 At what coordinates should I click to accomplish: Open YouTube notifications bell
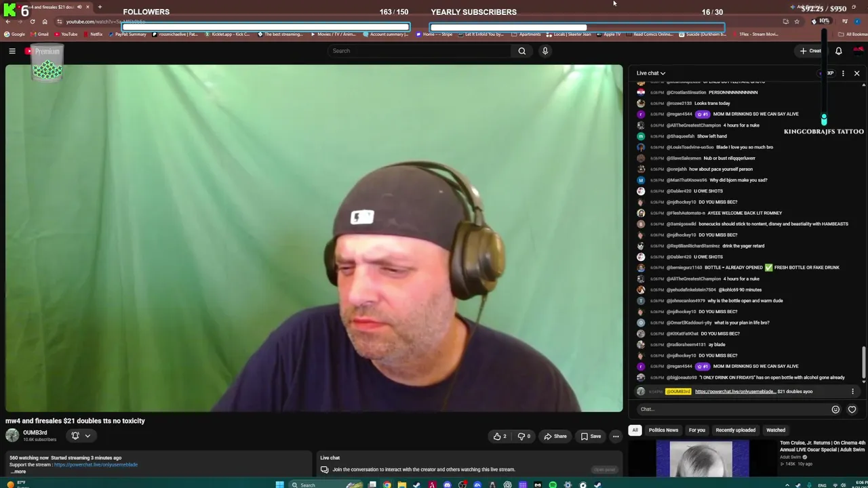(838, 51)
